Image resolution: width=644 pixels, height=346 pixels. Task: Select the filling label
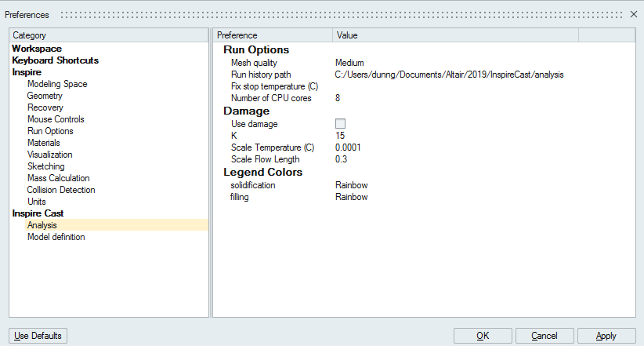pos(239,198)
